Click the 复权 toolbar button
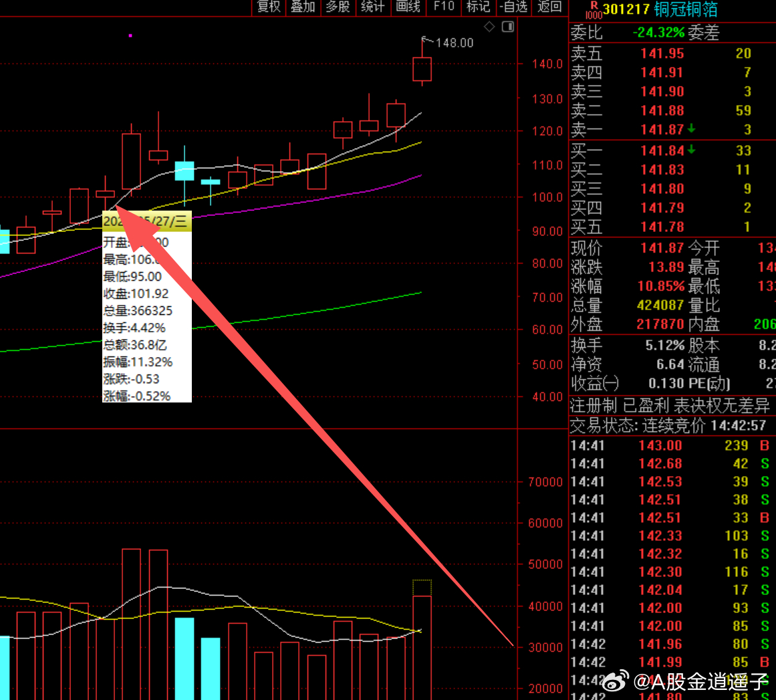 click(269, 7)
